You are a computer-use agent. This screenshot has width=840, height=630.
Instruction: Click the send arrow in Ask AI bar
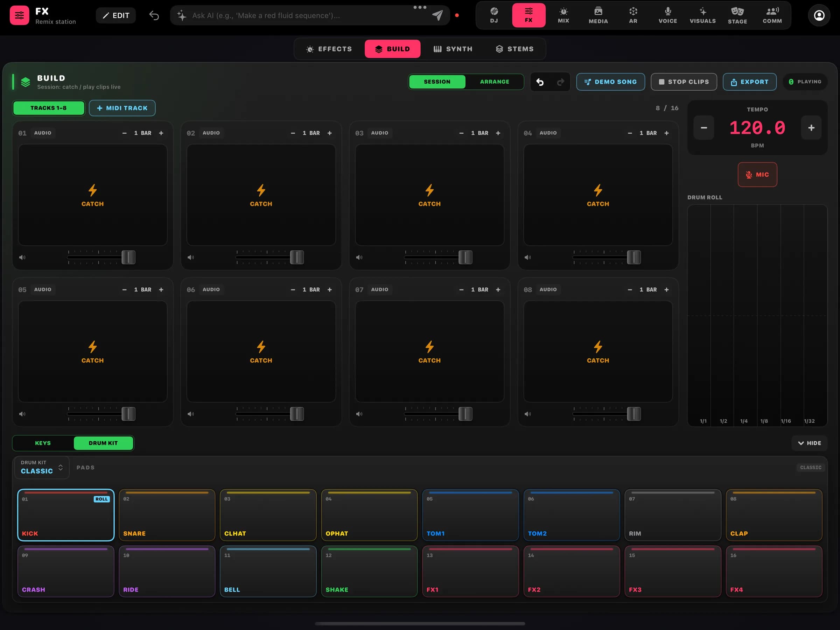(437, 15)
